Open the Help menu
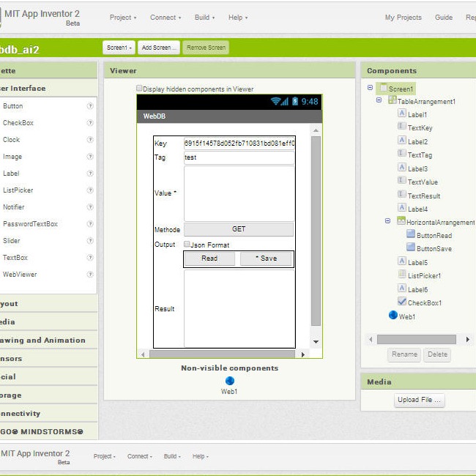 (238, 18)
